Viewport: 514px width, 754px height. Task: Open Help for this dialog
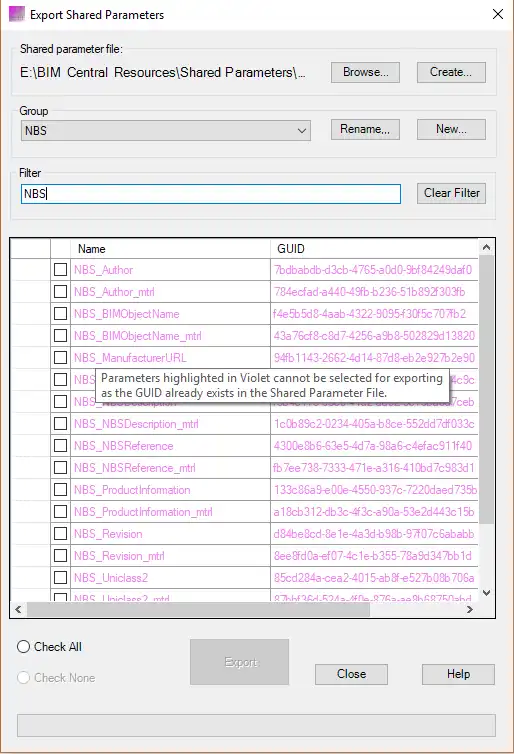coord(458,674)
